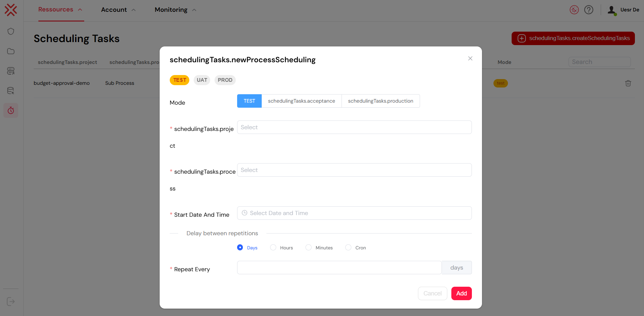Open help via the question mark icon
The image size is (644, 316).
pos(588,10)
